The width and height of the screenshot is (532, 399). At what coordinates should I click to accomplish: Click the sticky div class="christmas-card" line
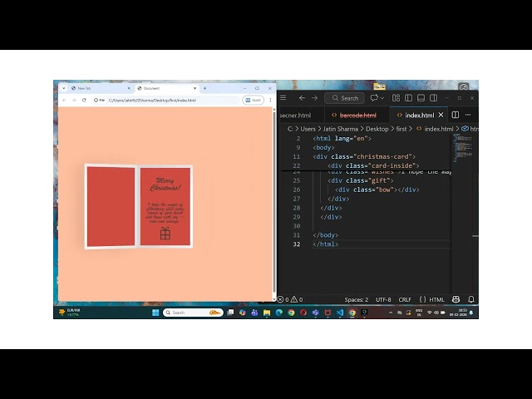tap(364, 156)
